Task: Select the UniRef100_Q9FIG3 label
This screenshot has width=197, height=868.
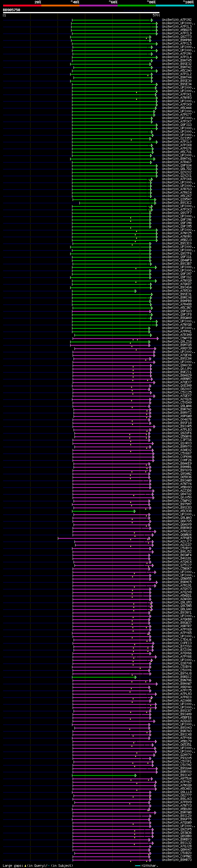Action: 177,125
